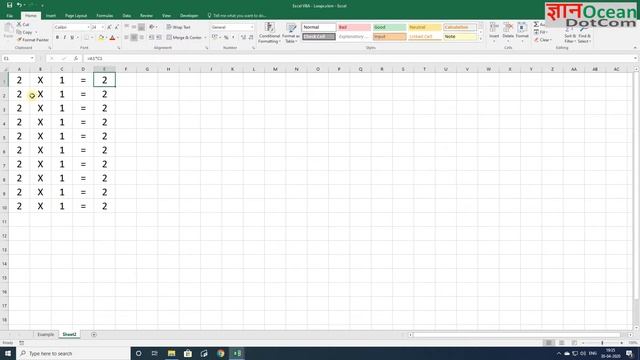Toggle align text right
Viewport: 640px width, 360px height.
[142, 37]
